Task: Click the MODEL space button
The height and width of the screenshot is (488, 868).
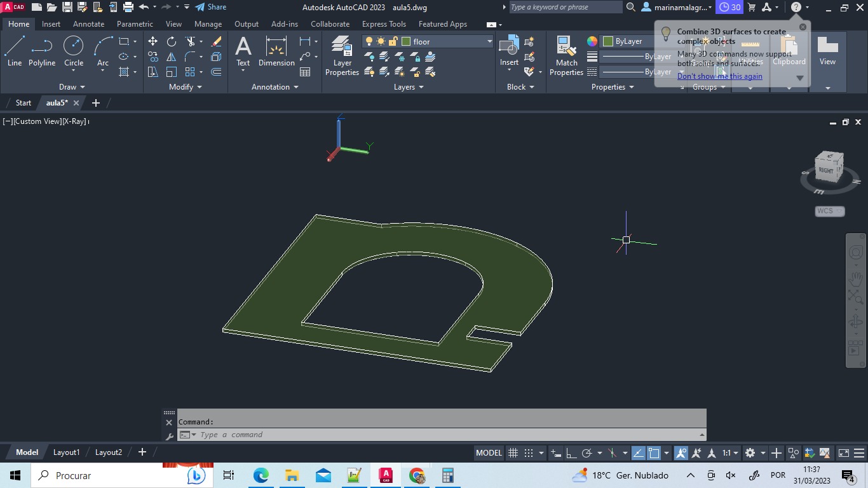Action: click(x=489, y=453)
